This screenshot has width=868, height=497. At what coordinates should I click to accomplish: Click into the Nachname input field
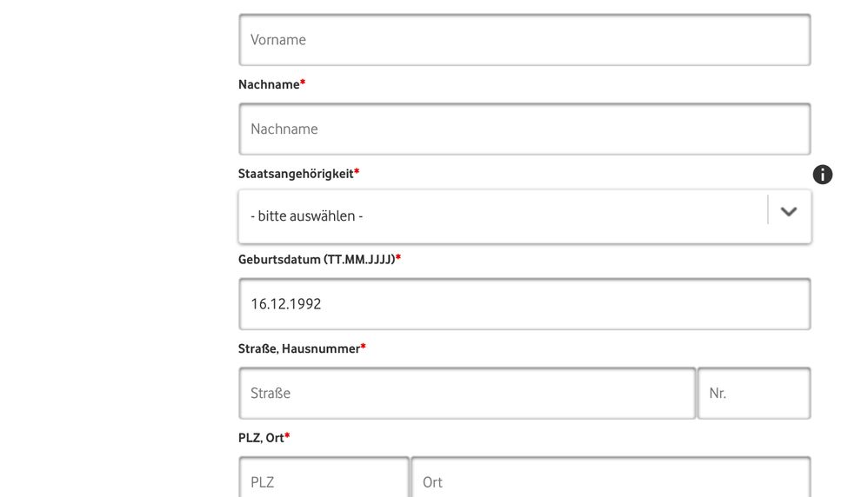pos(524,129)
